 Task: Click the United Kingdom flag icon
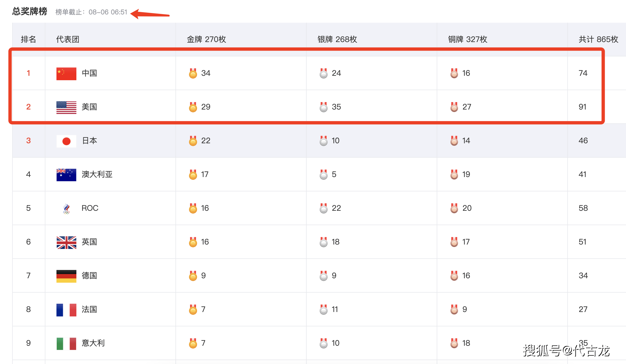[x=66, y=242]
